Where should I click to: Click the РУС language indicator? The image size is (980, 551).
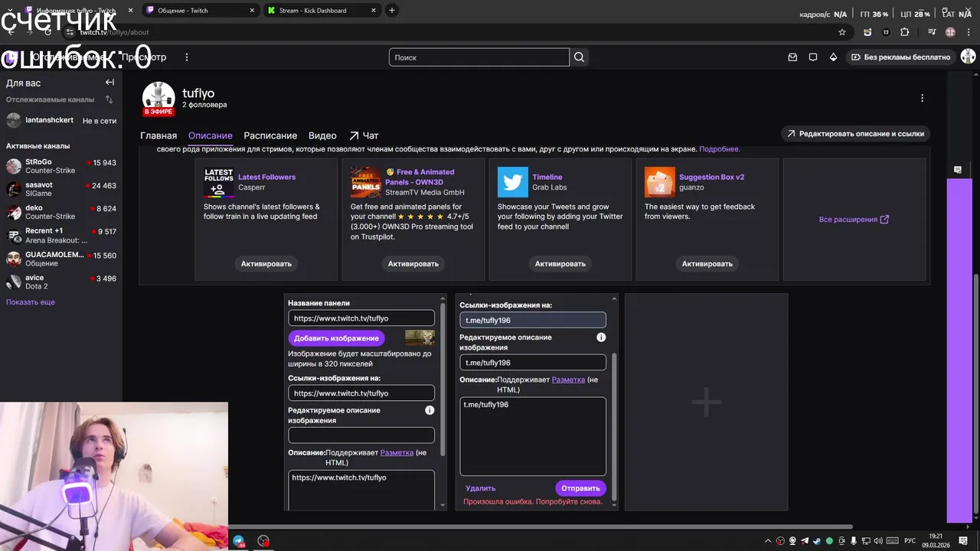tap(910, 541)
